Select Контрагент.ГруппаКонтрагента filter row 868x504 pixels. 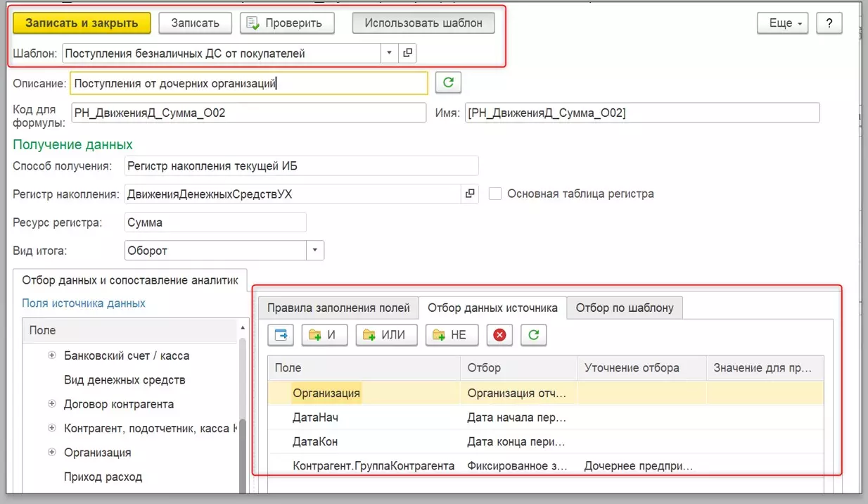pyautogui.click(x=546, y=465)
